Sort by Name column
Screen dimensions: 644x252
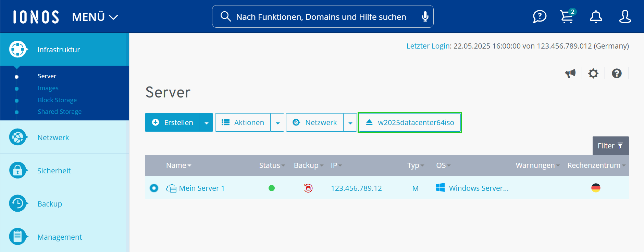[178, 165]
